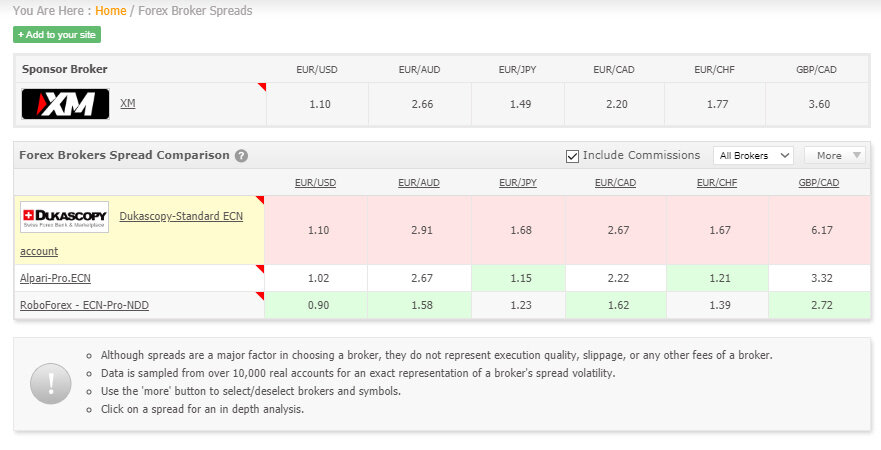Image resolution: width=881 pixels, height=450 pixels.
Task: Open RoboForex - ECN-Pro-NDD link
Action: point(84,305)
